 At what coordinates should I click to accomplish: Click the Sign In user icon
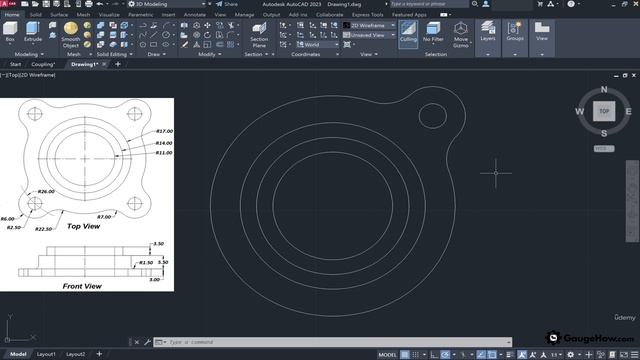click(x=486, y=4)
